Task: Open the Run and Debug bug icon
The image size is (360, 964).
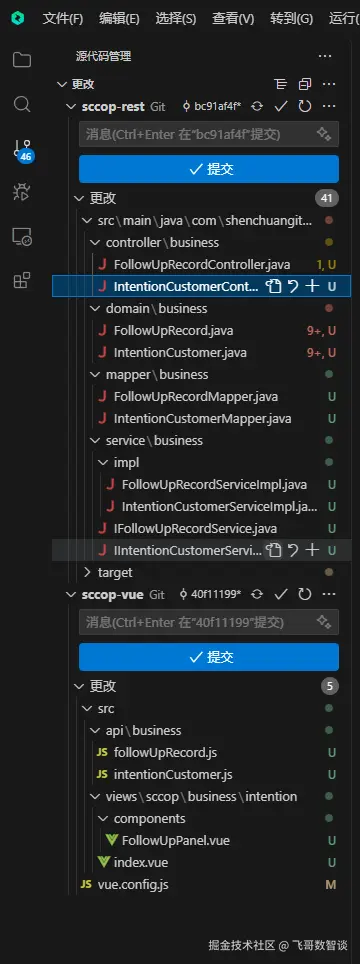Action: (x=22, y=192)
